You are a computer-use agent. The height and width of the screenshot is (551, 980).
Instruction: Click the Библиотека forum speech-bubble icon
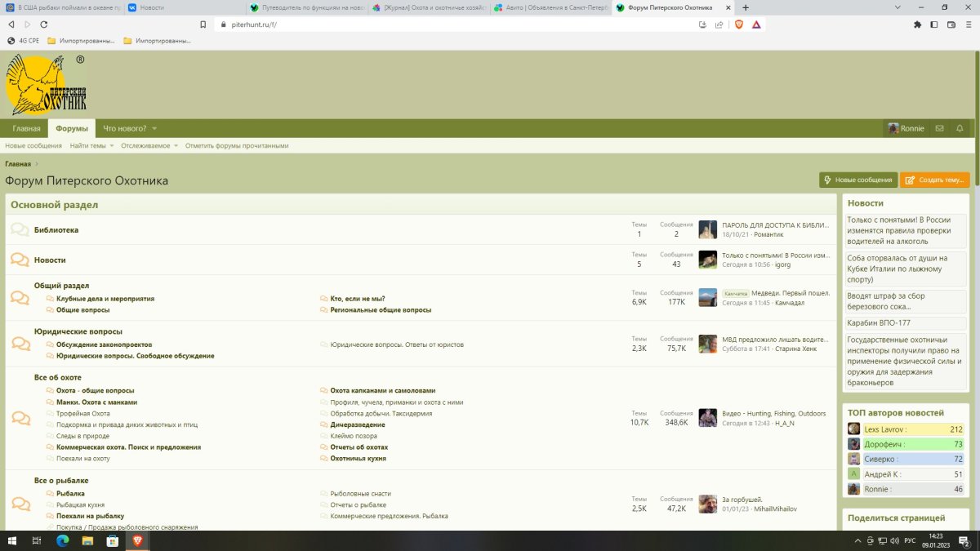tap(20, 230)
